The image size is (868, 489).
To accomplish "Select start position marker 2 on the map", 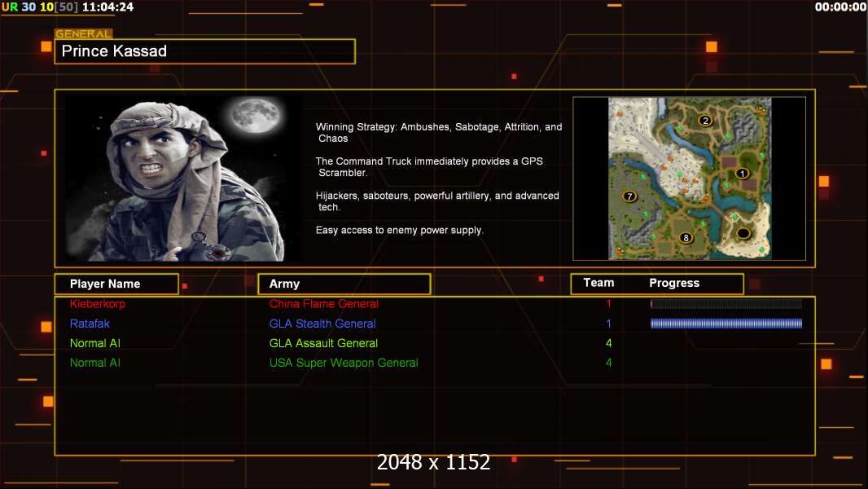I will [704, 120].
